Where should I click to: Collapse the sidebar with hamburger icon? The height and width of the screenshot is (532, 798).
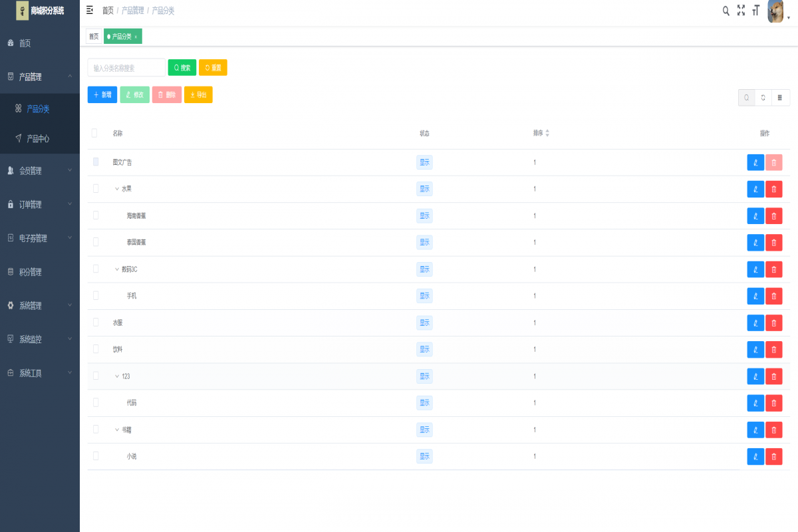(x=90, y=10)
